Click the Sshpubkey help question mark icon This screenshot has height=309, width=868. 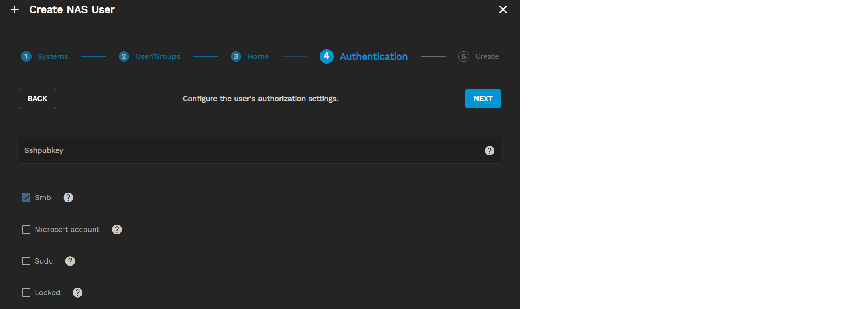coord(489,151)
